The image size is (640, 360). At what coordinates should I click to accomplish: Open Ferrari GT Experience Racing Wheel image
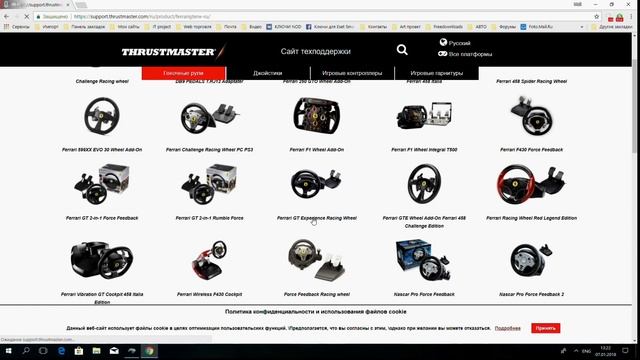coord(317,183)
